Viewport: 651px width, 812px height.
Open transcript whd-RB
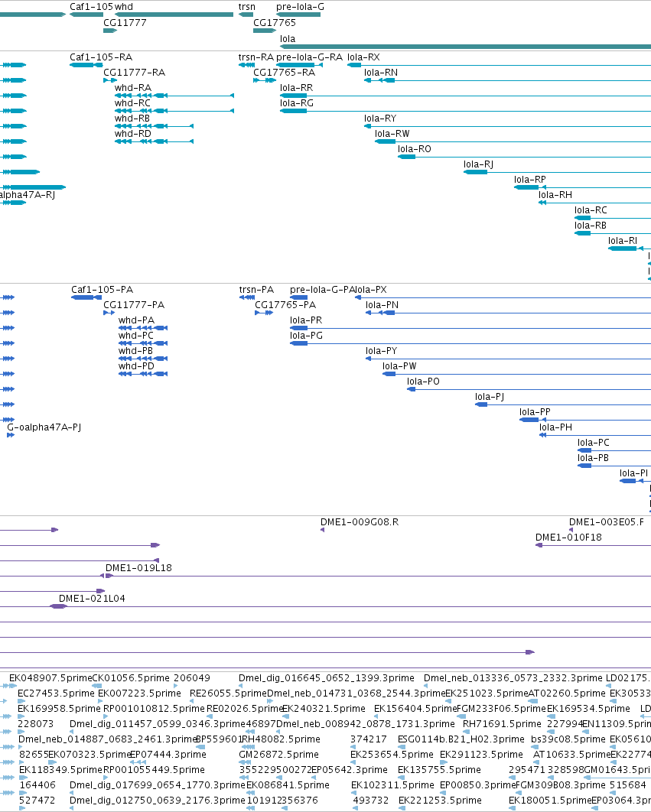pos(132,118)
